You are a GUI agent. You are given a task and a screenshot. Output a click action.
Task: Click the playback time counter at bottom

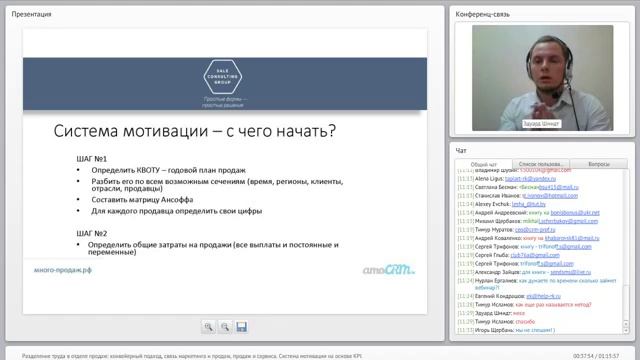(x=596, y=356)
